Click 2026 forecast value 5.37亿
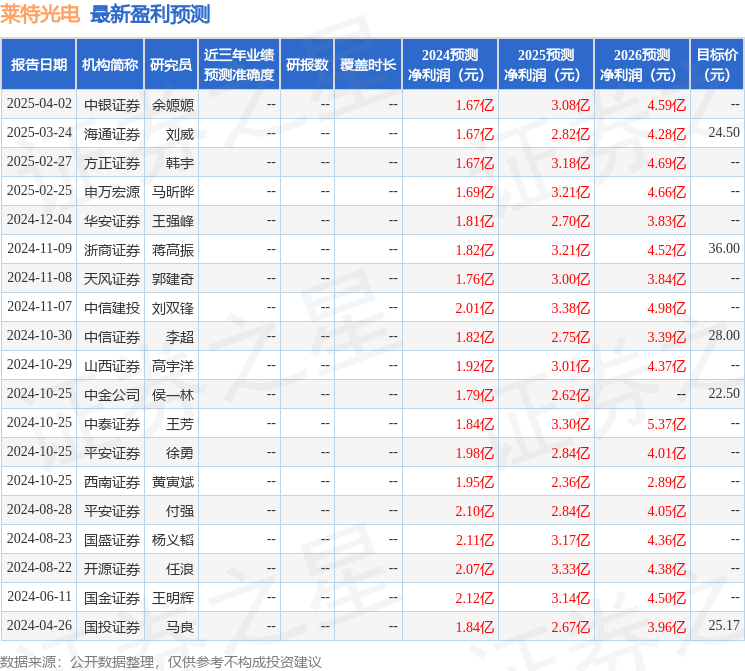The height and width of the screenshot is (671, 745). point(667,424)
